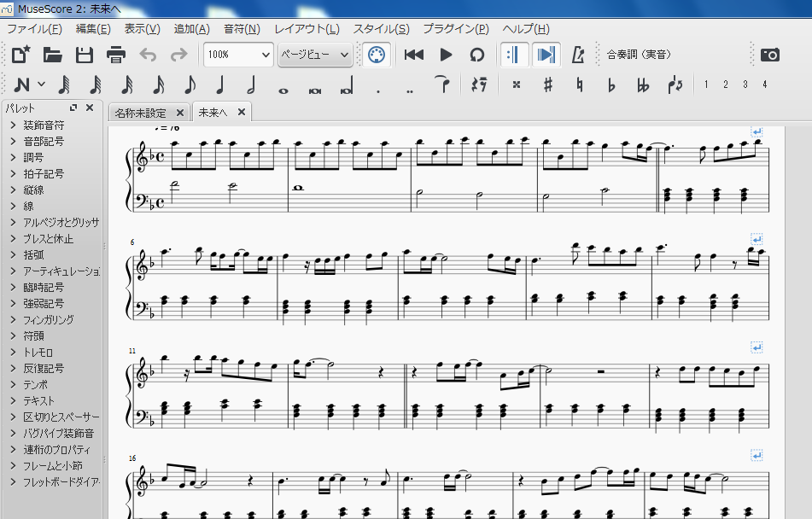Redo the last undone action

click(179, 55)
